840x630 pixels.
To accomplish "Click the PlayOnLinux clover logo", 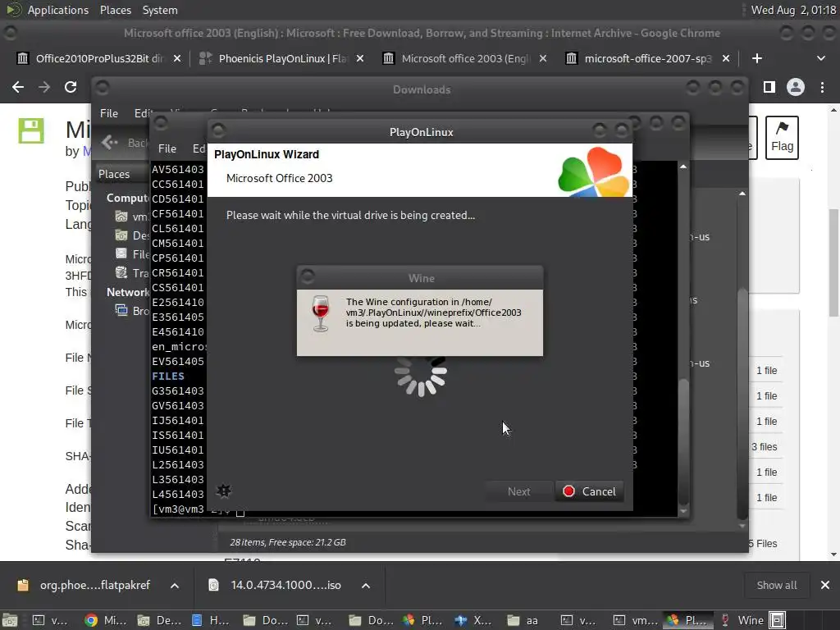I will point(594,171).
